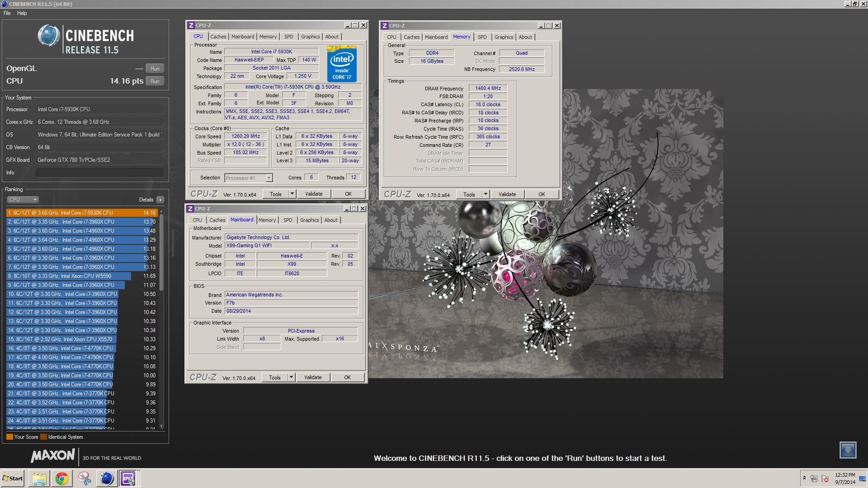Open Tools dropdown arrow in CPU tab window

tap(292, 194)
